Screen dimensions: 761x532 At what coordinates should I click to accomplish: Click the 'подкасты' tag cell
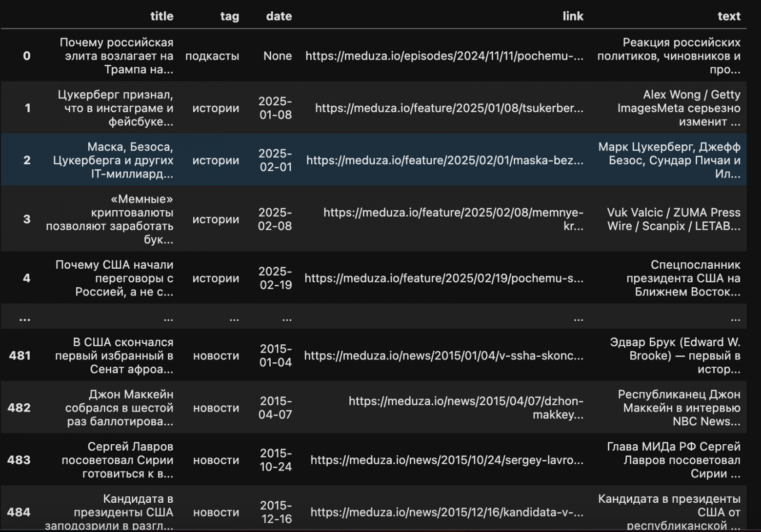click(212, 56)
